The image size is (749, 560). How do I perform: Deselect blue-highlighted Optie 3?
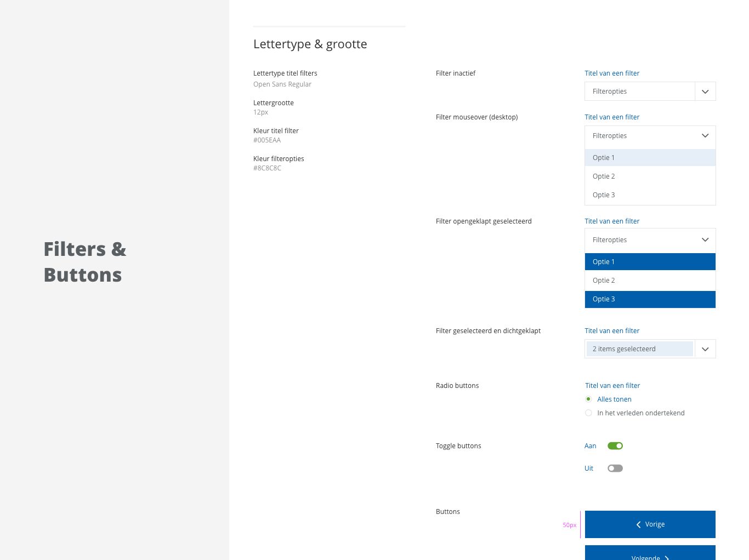tap(650, 299)
